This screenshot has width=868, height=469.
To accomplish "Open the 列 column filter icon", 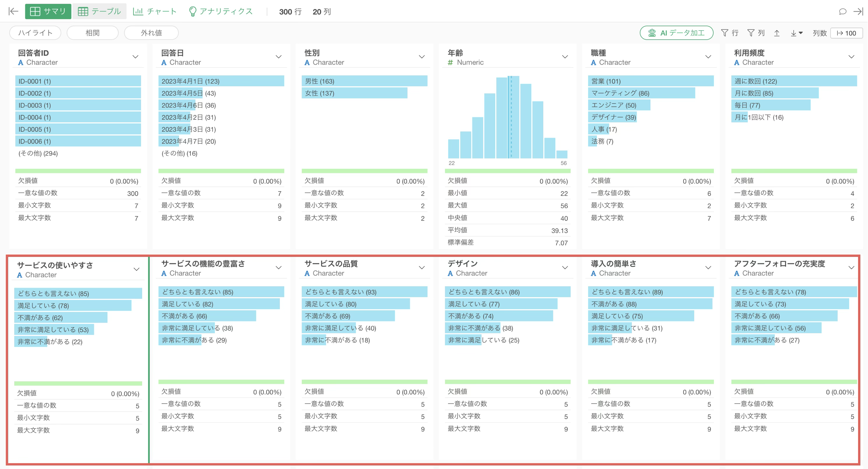I will 756,33.
